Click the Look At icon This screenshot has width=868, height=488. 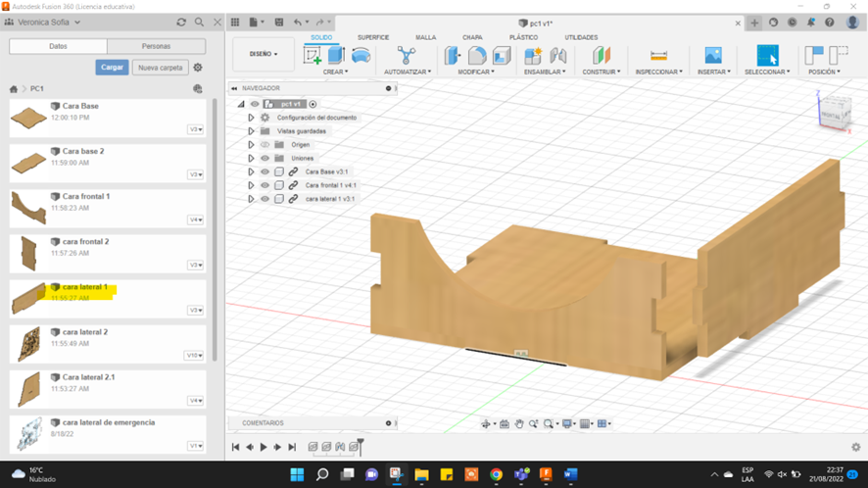click(x=505, y=423)
